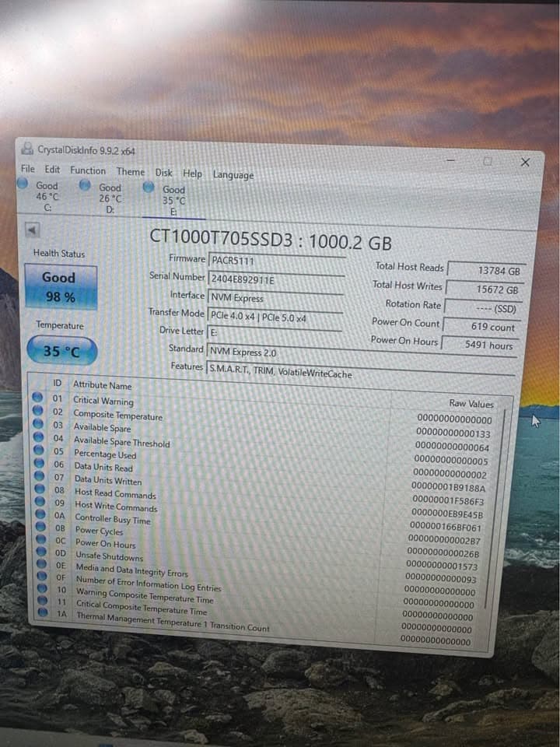Screen dimensions: 560x747
Task: Click the Serial Number field
Action: point(276,280)
